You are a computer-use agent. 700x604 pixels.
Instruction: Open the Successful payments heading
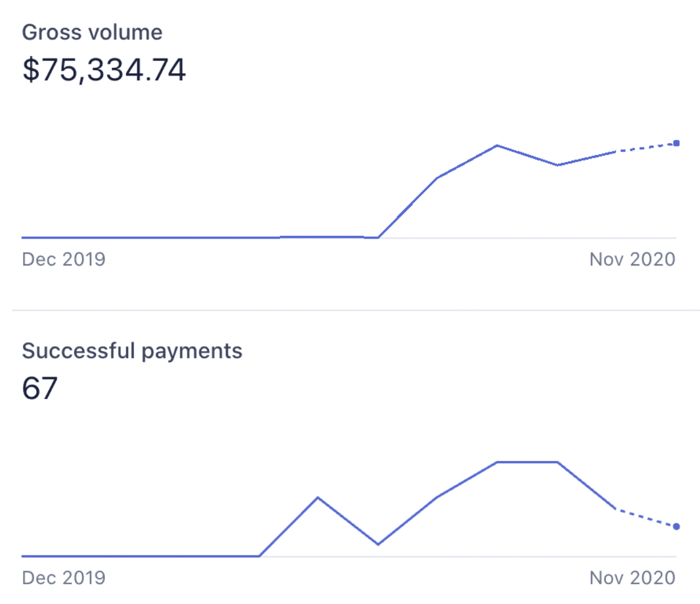coord(132,351)
